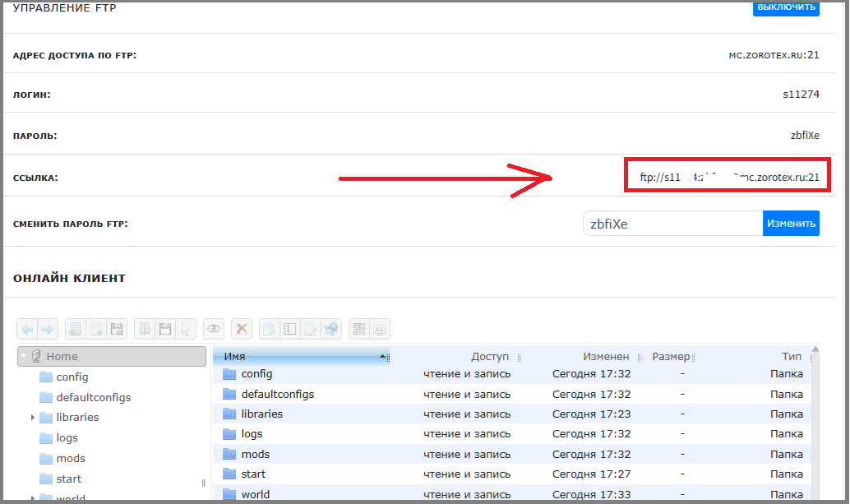Viewport: 850px width, 504px height.
Task: Collapse the Home tree node arrow
Action: pos(23,356)
